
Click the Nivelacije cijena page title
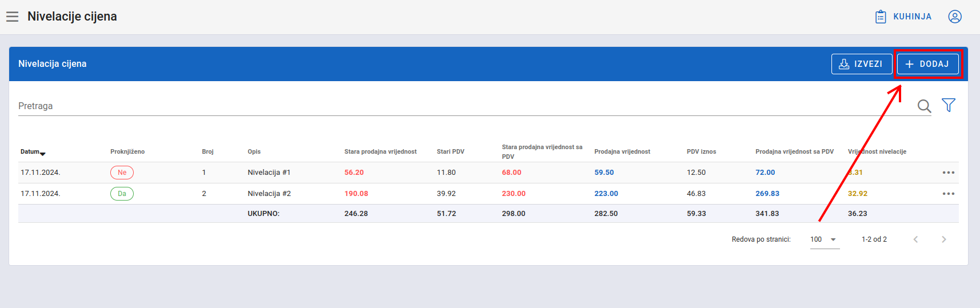click(x=72, y=17)
